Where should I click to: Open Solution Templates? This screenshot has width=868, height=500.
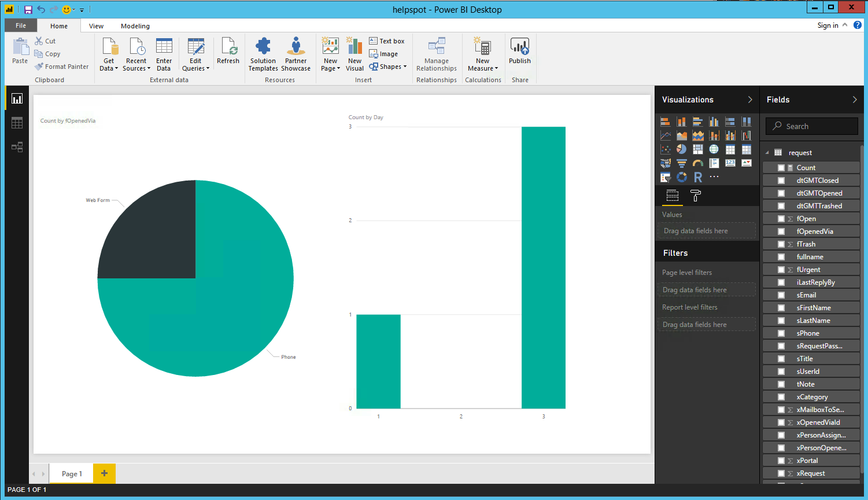[263, 54]
